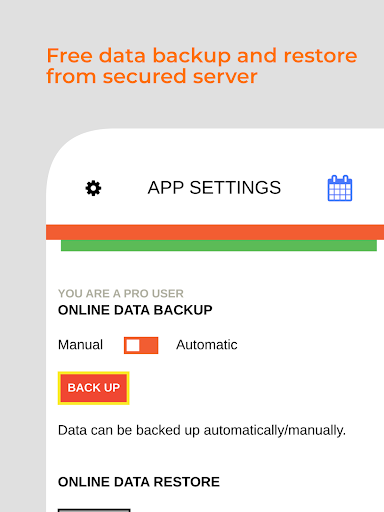Click the APP SETTINGS title

(x=214, y=188)
